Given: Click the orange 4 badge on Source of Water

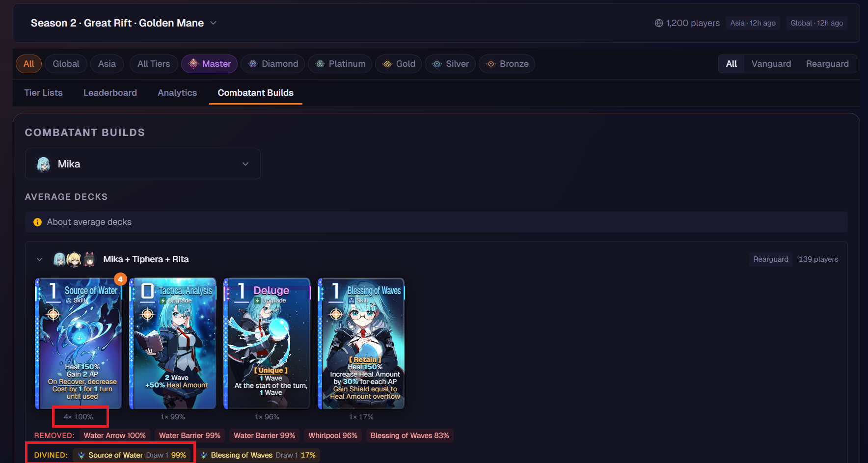Looking at the screenshot, I should 120,279.
